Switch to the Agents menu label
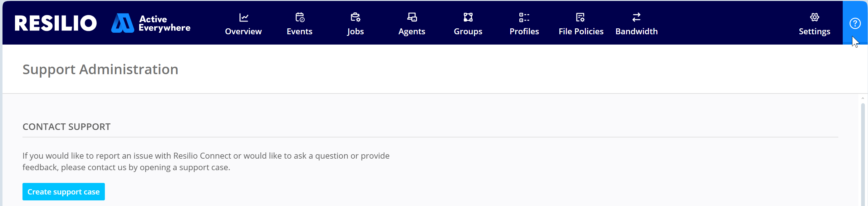The height and width of the screenshot is (206, 868). 412,32
